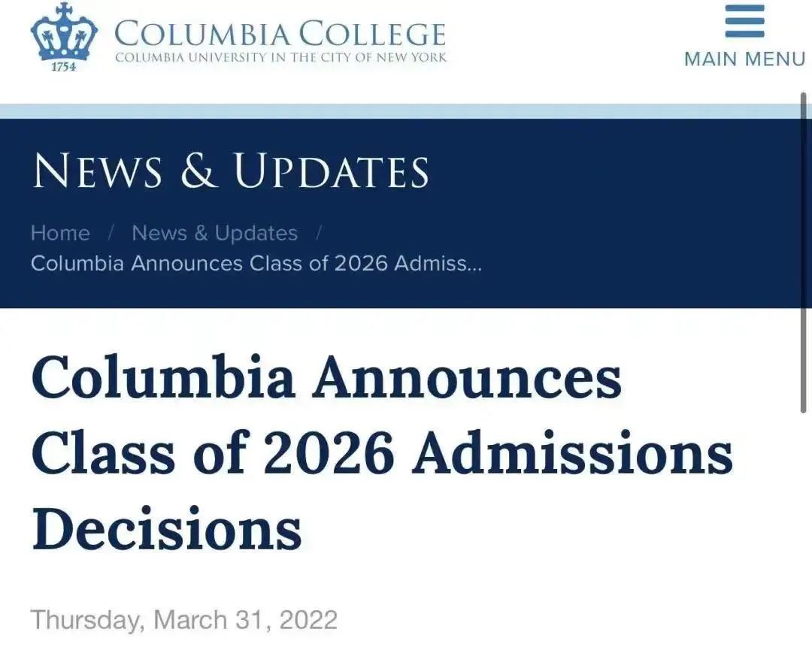The width and height of the screenshot is (812, 653).
Task: Click the MAIN MENU label
Action: point(744,59)
